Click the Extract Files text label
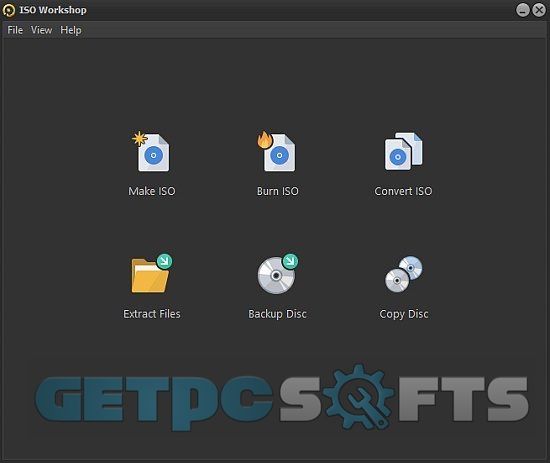550x463 pixels. (152, 314)
